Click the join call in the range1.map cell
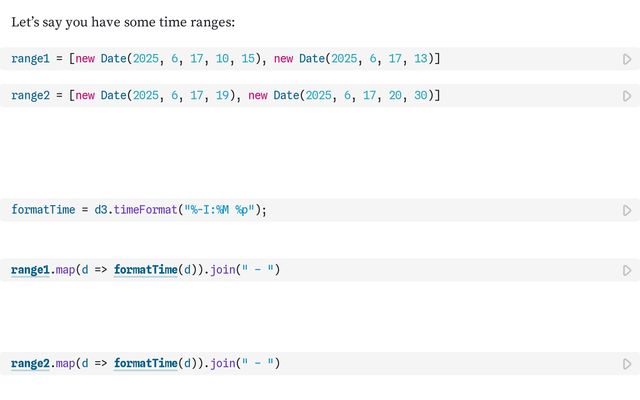The image size is (640, 400). pyautogui.click(x=223, y=270)
